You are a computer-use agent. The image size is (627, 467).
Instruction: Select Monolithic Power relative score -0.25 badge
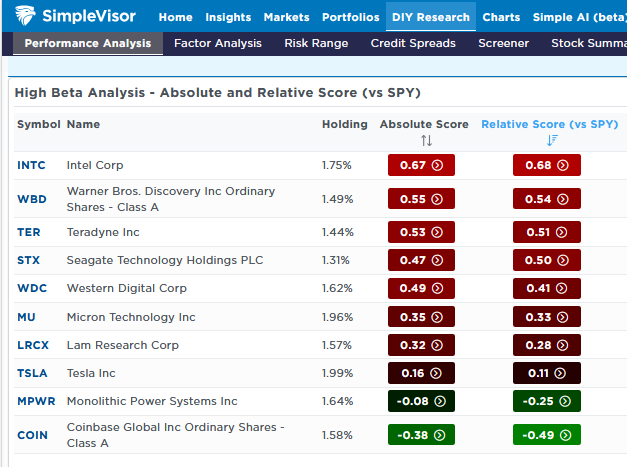coord(546,402)
